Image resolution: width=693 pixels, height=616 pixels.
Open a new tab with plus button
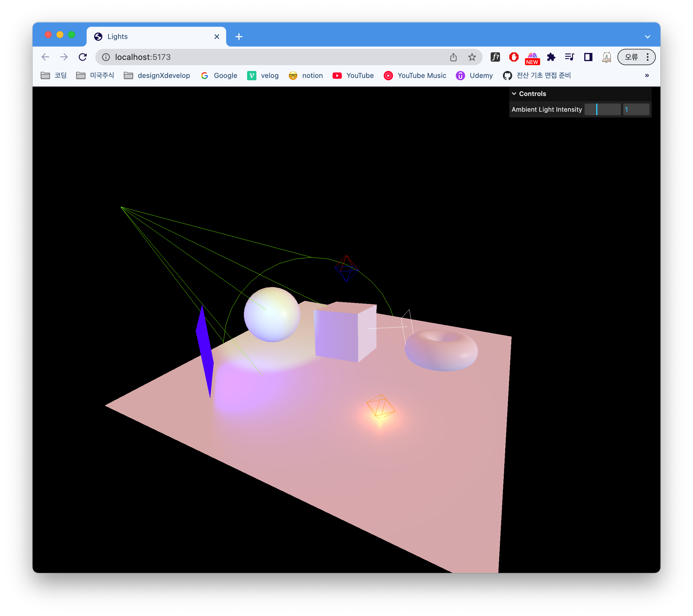pos(239,37)
